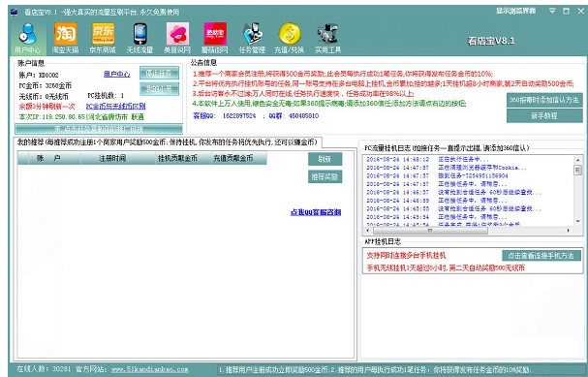588x377 pixels.
Task: Select log line at 14:46:57
Action: coord(453,193)
